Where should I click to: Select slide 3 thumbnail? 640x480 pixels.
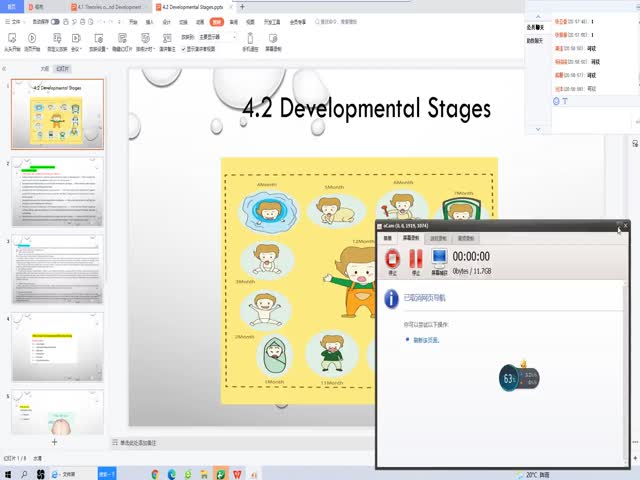[x=58, y=269]
